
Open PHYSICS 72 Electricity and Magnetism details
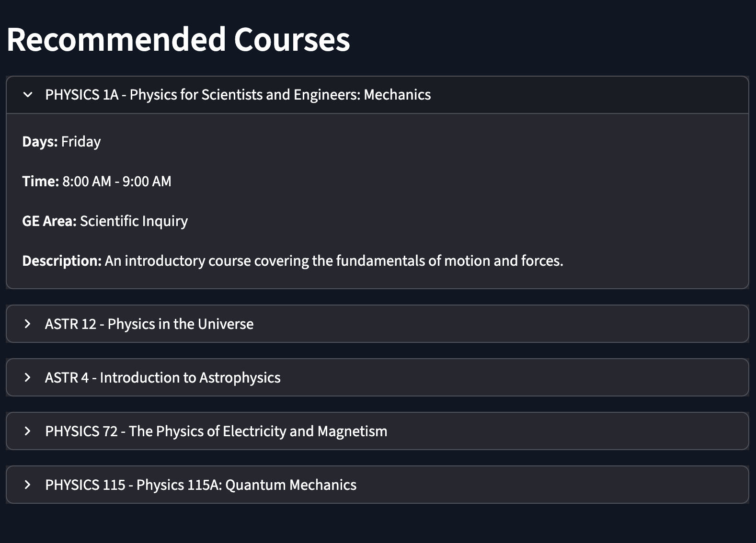point(378,431)
